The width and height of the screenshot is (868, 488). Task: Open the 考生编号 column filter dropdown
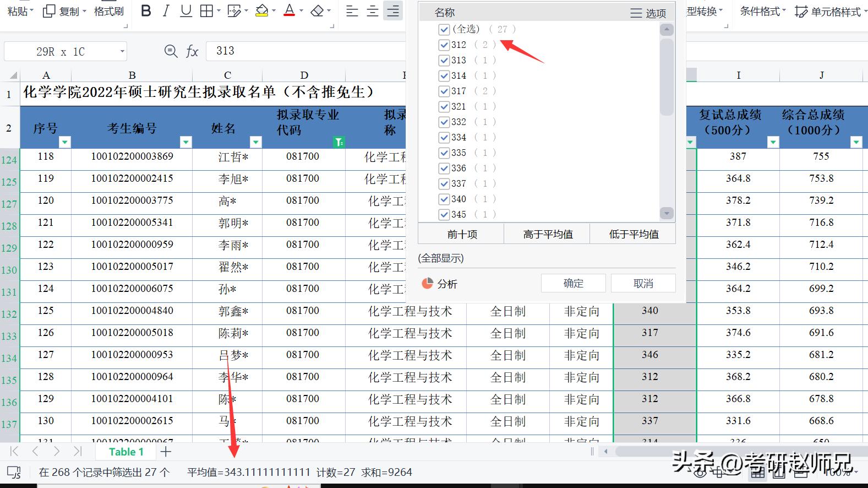[186, 142]
